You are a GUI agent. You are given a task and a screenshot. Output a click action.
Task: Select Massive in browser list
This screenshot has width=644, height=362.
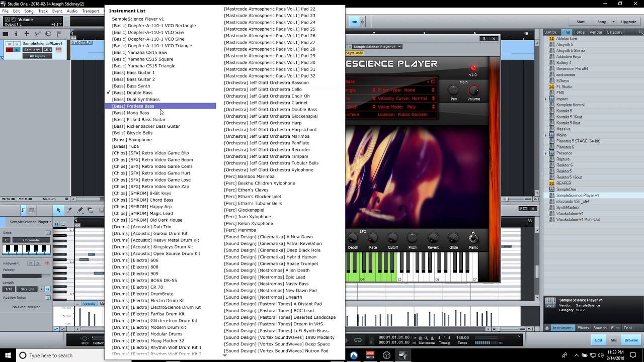(563, 129)
